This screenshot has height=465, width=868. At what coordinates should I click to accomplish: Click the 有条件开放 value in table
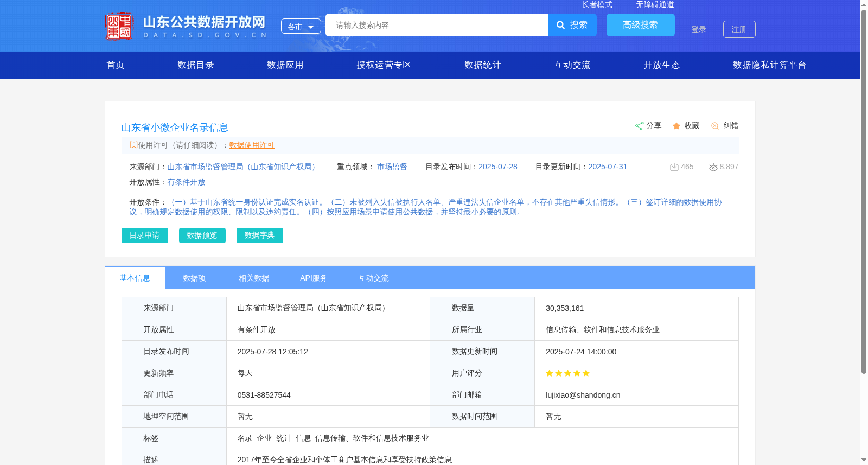(257, 330)
